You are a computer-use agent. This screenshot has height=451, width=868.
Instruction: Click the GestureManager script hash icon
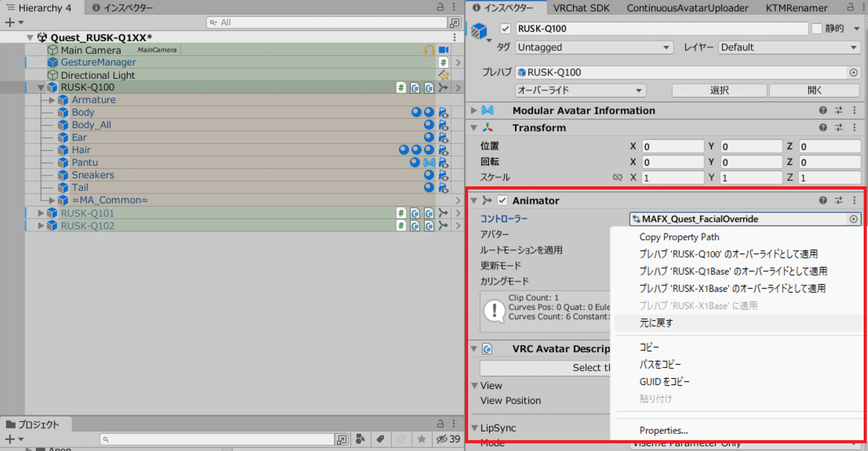click(443, 63)
